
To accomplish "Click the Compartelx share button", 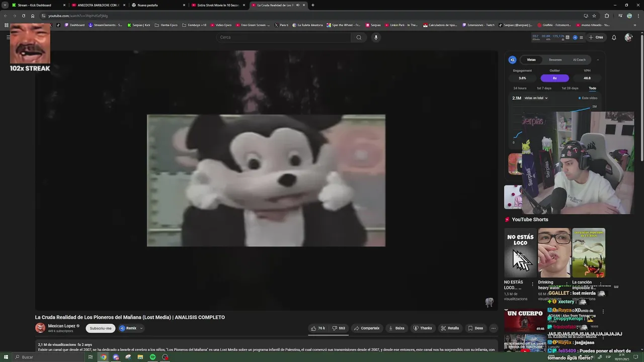I will pyautogui.click(x=367, y=328).
